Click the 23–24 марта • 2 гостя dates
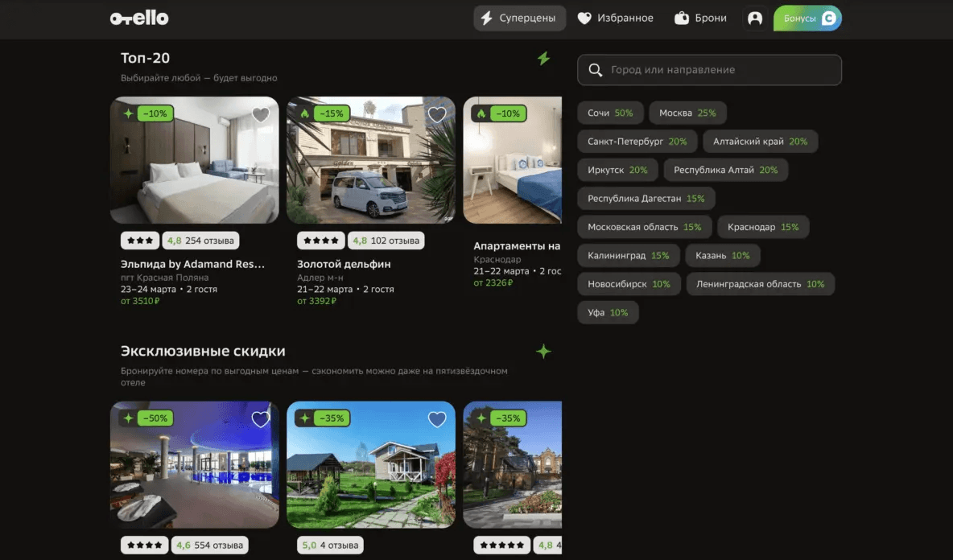 point(169,289)
